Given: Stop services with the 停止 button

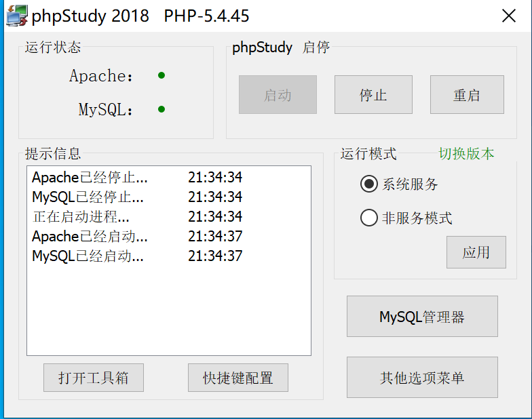Looking at the screenshot, I should (x=373, y=95).
